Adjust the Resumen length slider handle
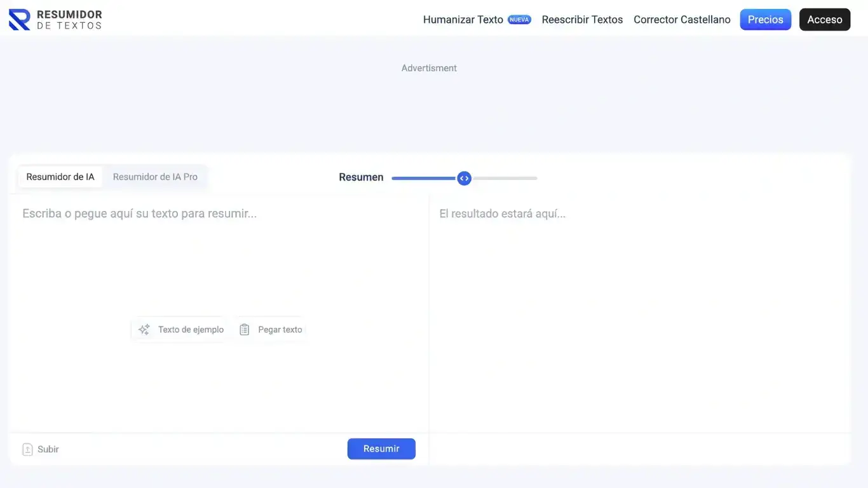Screen dimensions: 868x488 464,178
